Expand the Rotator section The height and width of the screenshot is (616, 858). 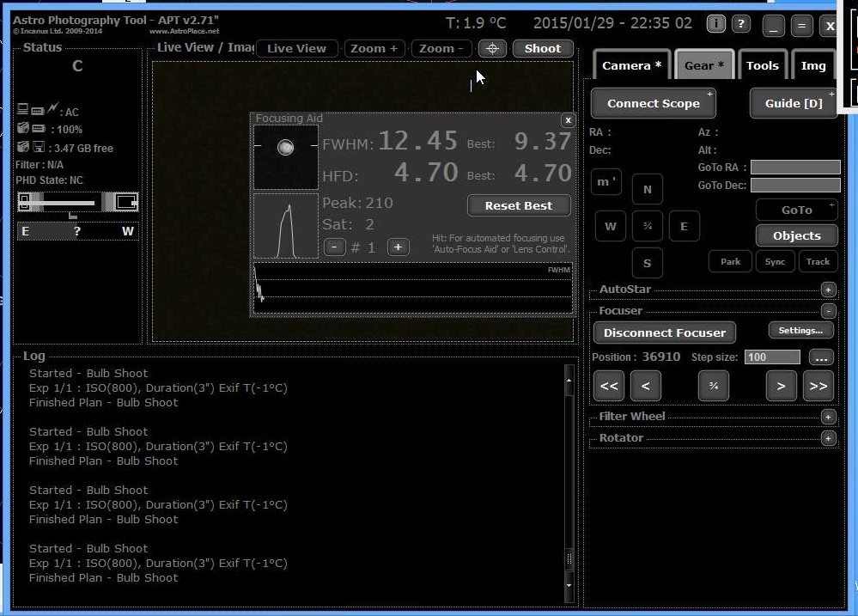828,439
